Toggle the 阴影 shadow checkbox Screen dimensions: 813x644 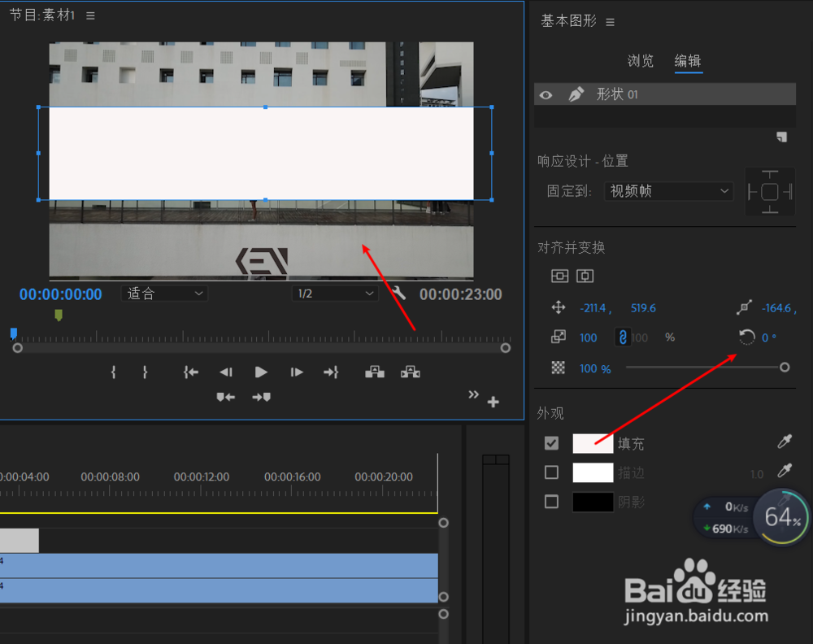[x=552, y=502]
